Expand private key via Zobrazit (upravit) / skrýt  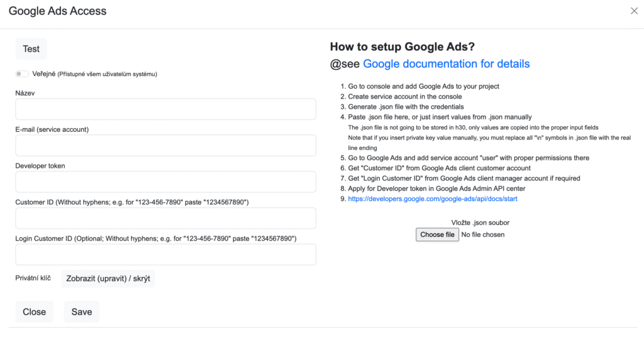pyautogui.click(x=108, y=278)
